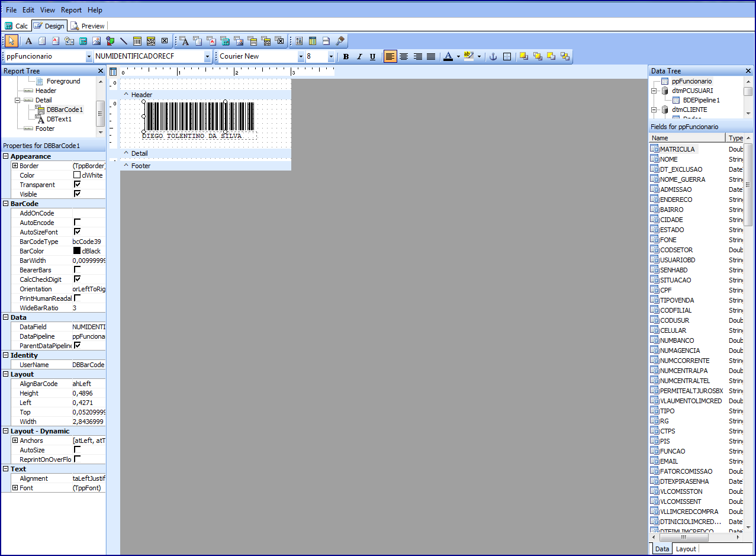Open the Edit menu
The width and height of the screenshot is (756, 556).
click(28, 10)
